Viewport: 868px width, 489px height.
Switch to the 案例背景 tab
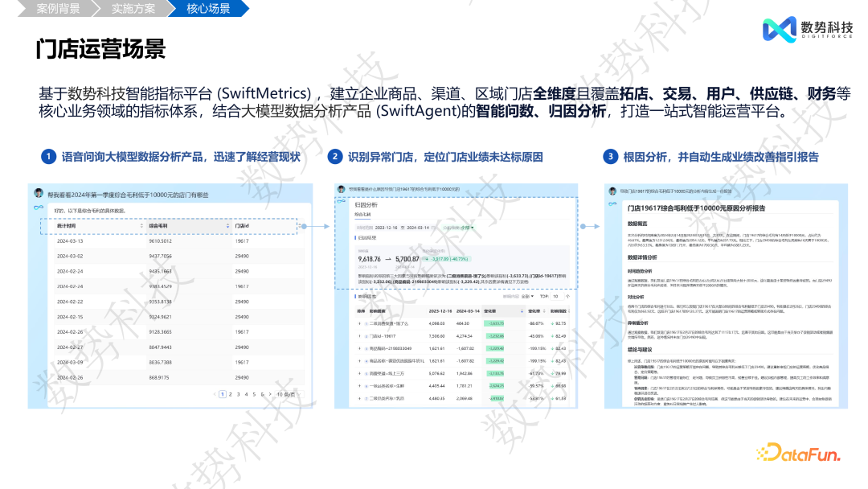click(58, 9)
